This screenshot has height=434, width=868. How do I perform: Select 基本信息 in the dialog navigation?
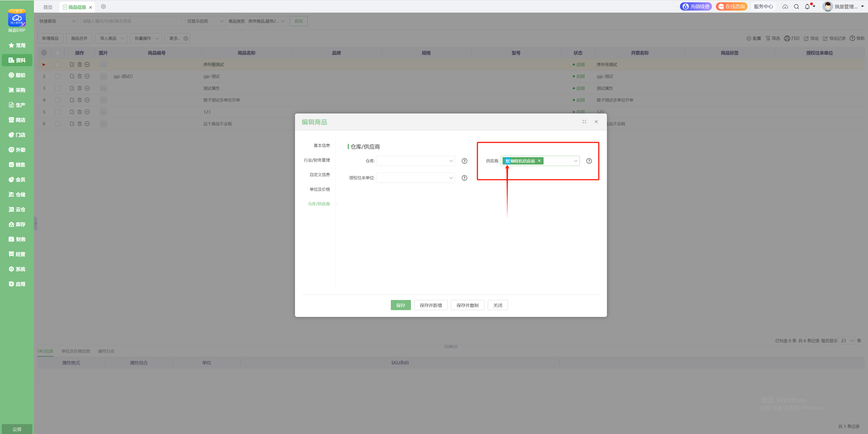pos(322,146)
